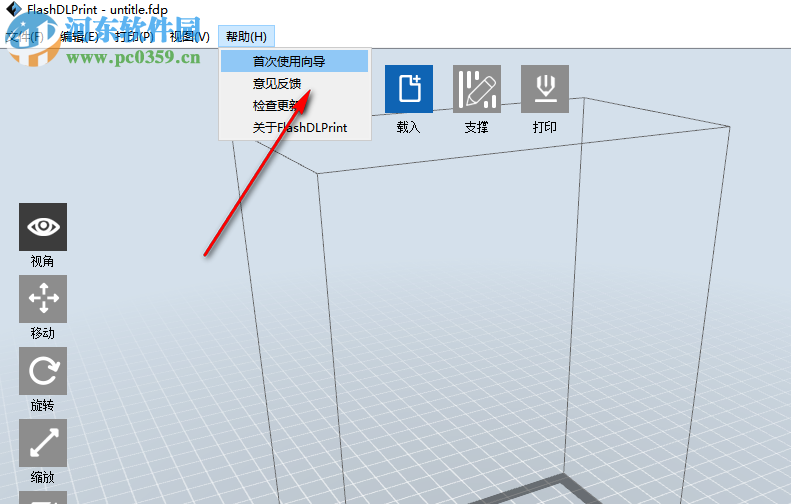This screenshot has width=791, height=504.
Task: Choose 关于FlashDLPrint about entry
Action: tap(295, 127)
